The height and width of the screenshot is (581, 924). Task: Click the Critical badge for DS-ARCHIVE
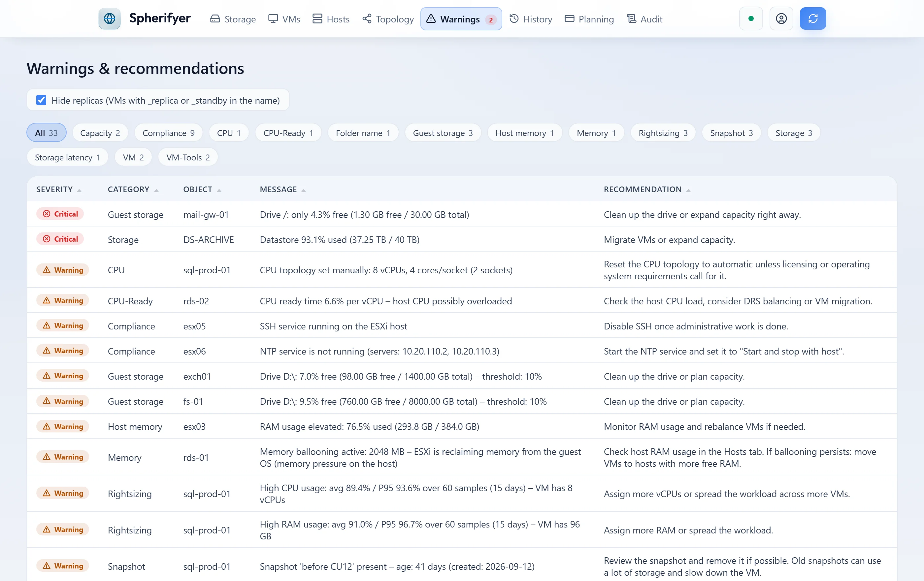(x=60, y=239)
